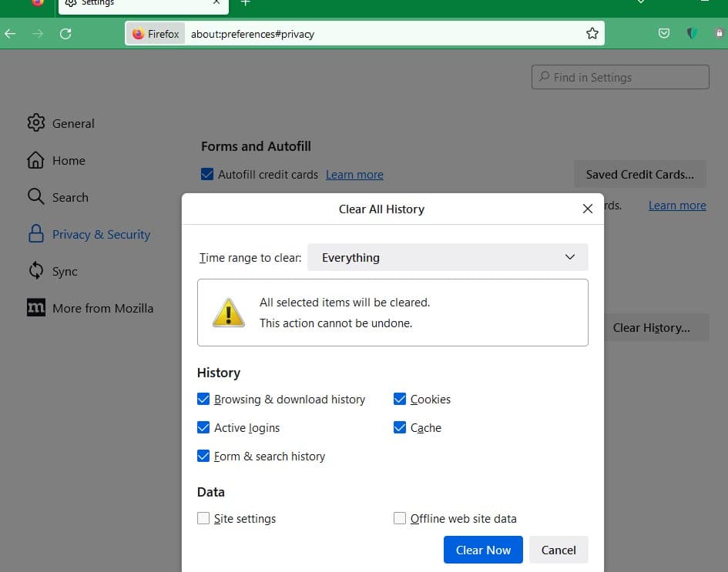Open the Time range to clear dropdown
The width and height of the screenshot is (728, 572).
448,257
